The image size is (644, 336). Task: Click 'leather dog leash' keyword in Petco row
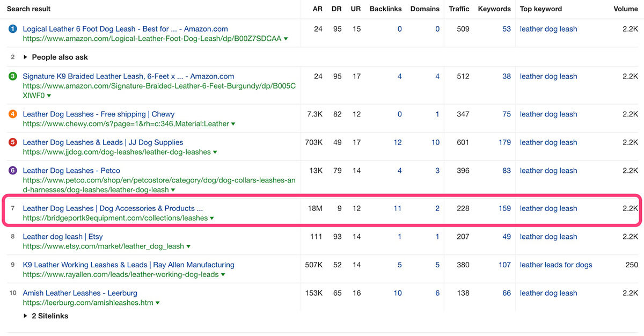point(548,171)
